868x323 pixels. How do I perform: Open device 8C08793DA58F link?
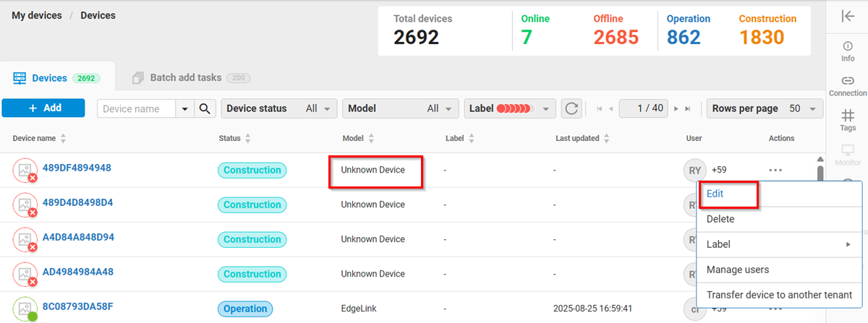click(77, 306)
